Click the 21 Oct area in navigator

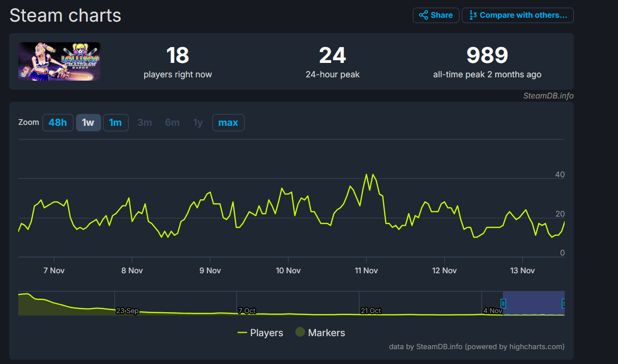[371, 311]
